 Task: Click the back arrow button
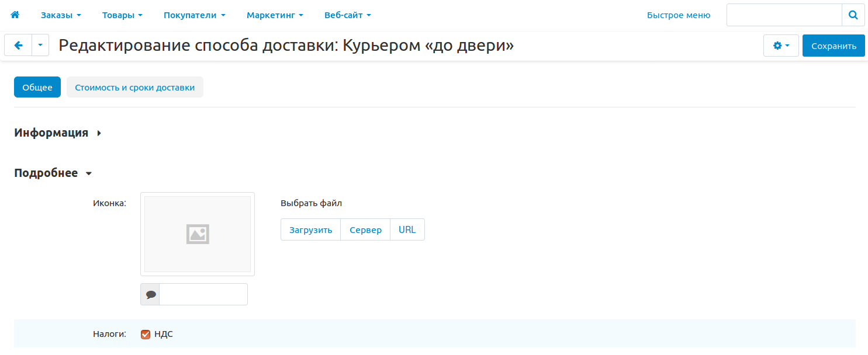tap(18, 46)
